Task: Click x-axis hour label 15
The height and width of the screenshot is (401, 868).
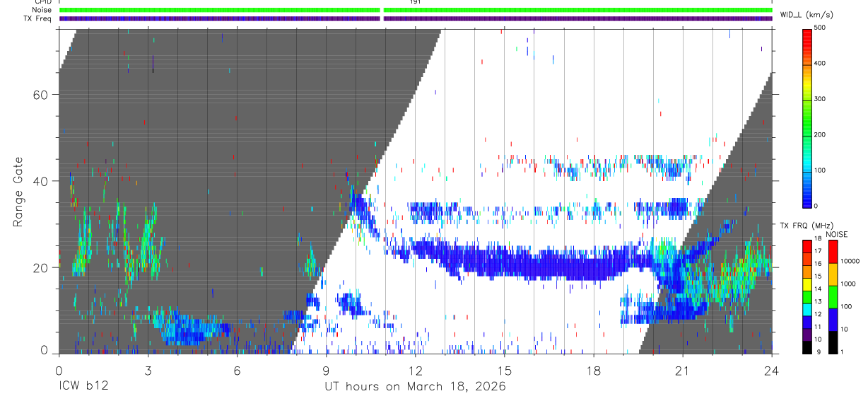Action: pyautogui.click(x=504, y=369)
